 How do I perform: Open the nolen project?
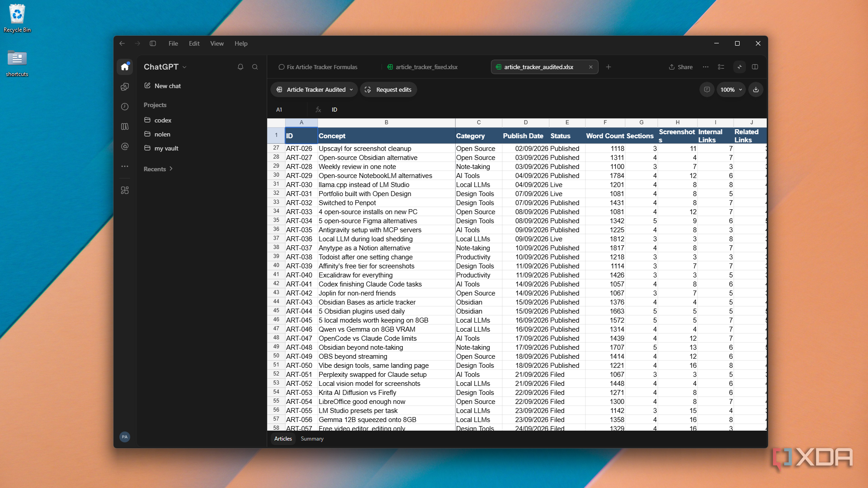point(157,134)
